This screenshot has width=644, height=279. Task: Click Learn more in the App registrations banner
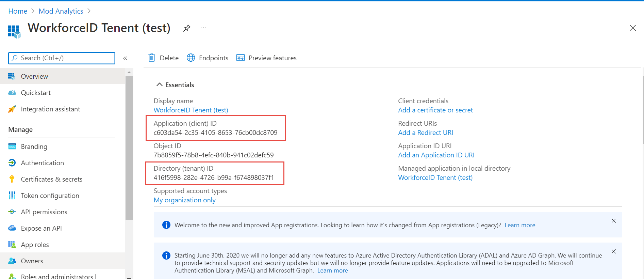pyautogui.click(x=520, y=225)
